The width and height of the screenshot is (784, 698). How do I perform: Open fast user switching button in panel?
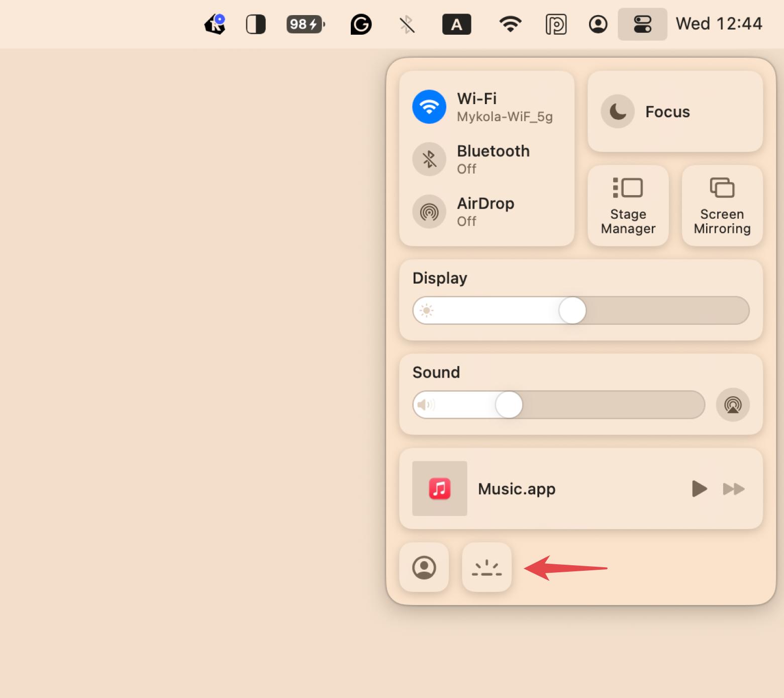pyautogui.click(x=424, y=567)
